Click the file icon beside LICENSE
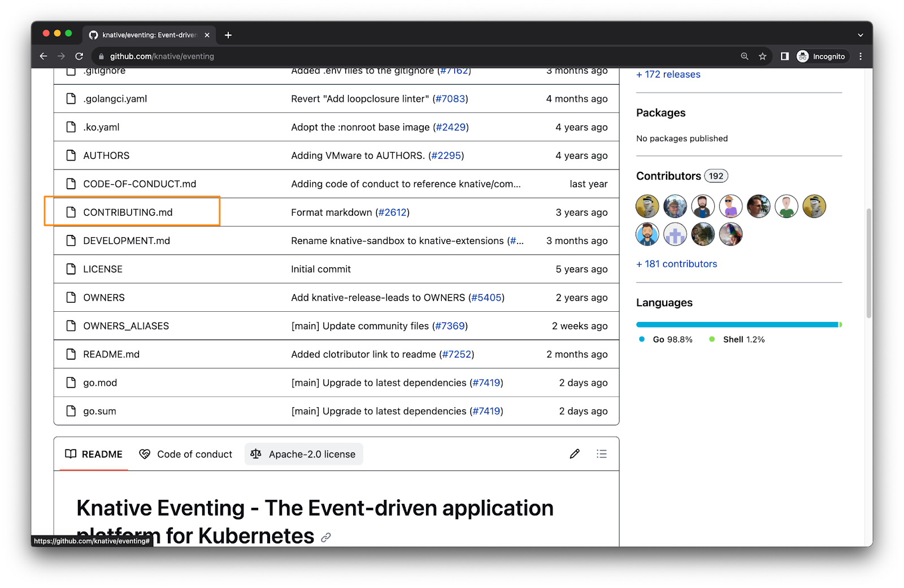Viewport: 904px width, 588px height. click(71, 269)
